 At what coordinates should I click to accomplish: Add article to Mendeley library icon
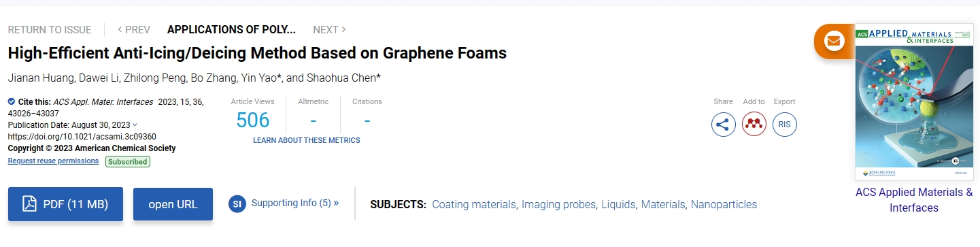pyautogui.click(x=754, y=125)
